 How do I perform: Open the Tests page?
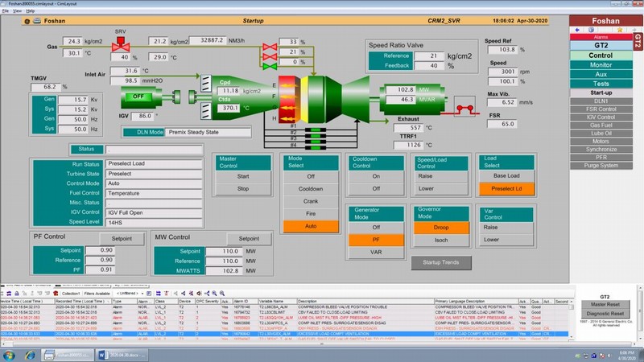(x=601, y=84)
